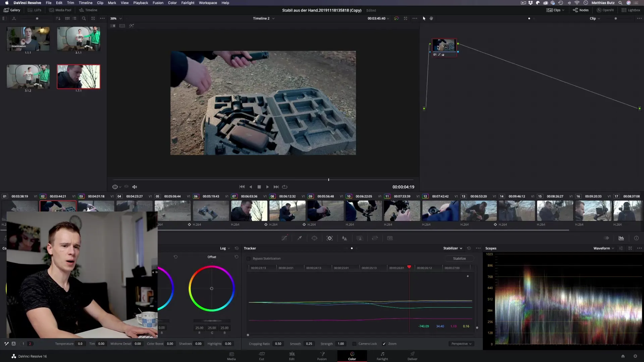Uncheck the stabilizer Zoom checkbox
The height and width of the screenshot is (362, 644).
pos(384,344)
